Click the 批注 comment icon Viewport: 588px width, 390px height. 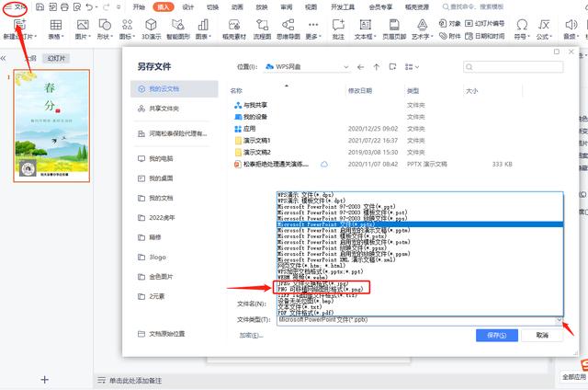[x=338, y=25]
